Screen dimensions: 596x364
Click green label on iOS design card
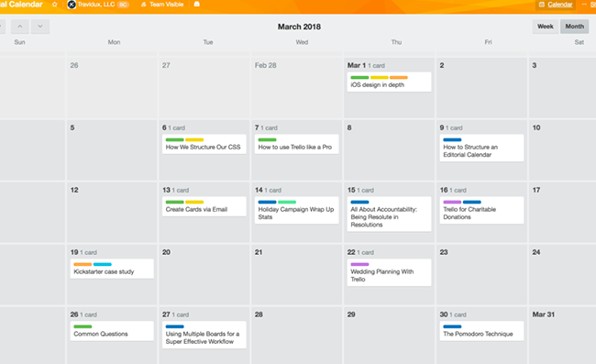pyautogui.click(x=359, y=78)
